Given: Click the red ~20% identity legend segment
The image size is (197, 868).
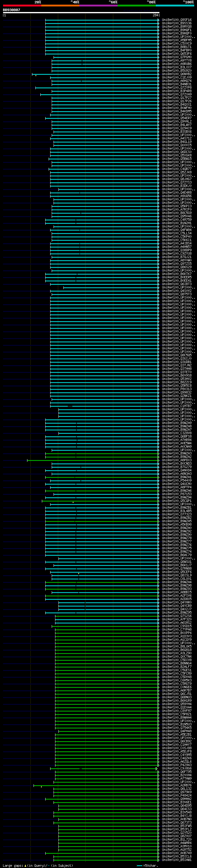Looking at the screenshot, I should click(22, 6).
